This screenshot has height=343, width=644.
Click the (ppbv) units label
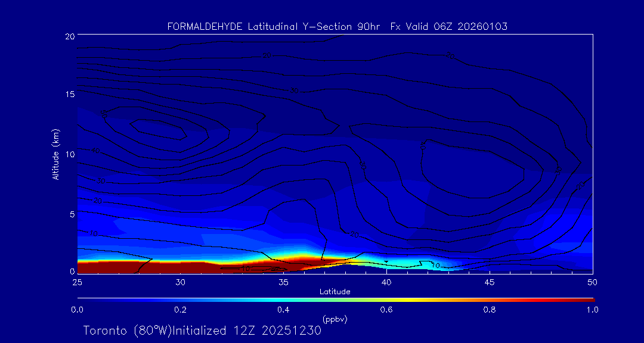pos(335,319)
